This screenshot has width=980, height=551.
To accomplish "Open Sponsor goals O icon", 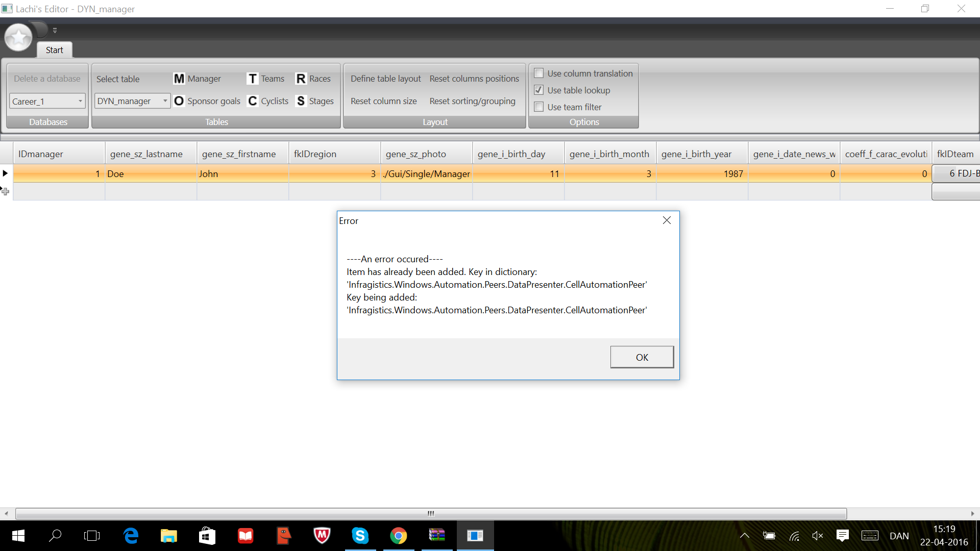I will (179, 101).
